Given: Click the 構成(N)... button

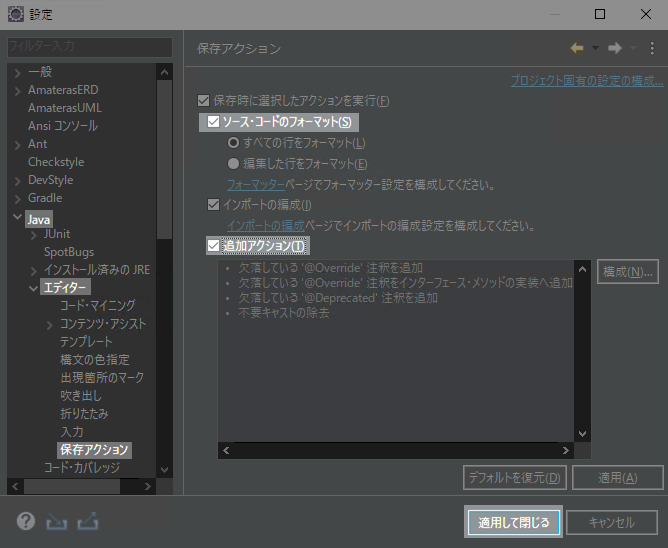Looking at the screenshot, I should coord(628,271).
